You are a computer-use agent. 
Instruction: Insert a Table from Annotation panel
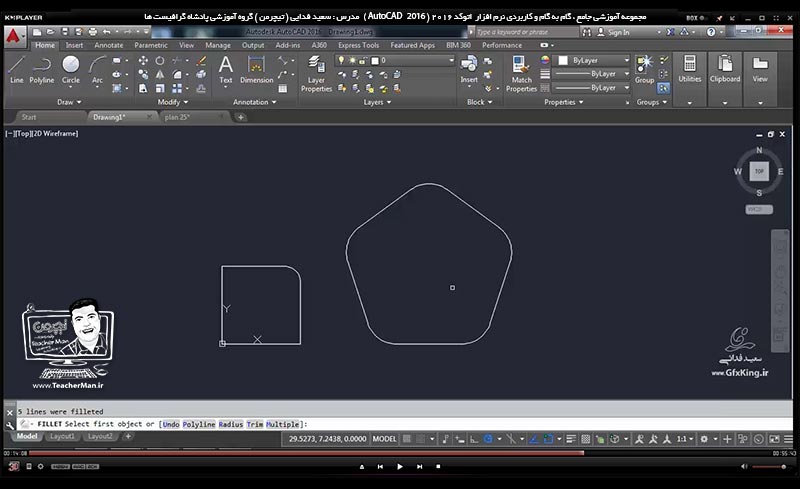pyautogui.click(x=282, y=88)
